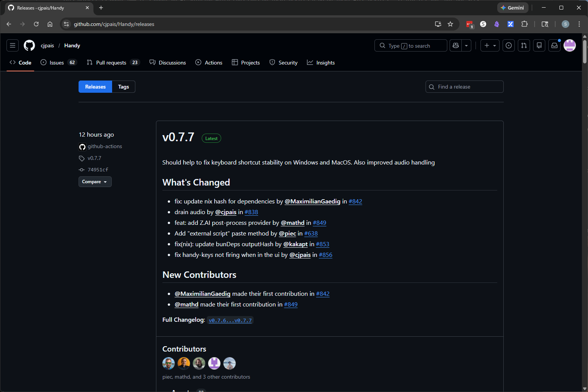Open the hamburger navigation menu
Viewport: 588px width, 392px height.
12,45
